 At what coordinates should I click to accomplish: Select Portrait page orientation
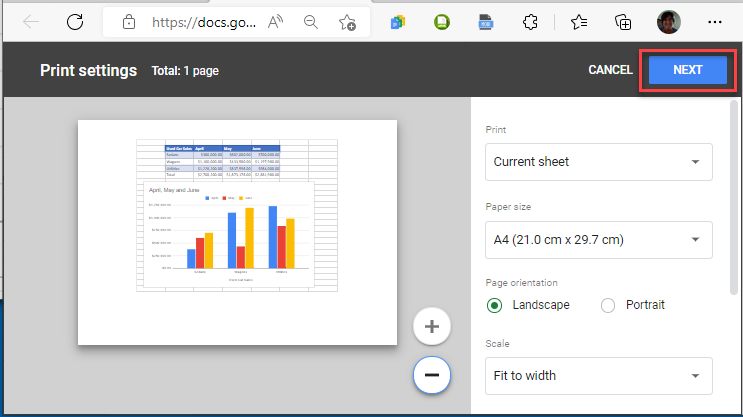click(x=608, y=305)
